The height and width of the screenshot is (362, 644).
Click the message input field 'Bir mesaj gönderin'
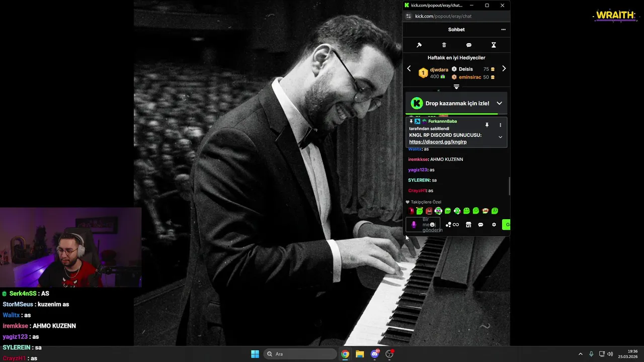(423, 225)
